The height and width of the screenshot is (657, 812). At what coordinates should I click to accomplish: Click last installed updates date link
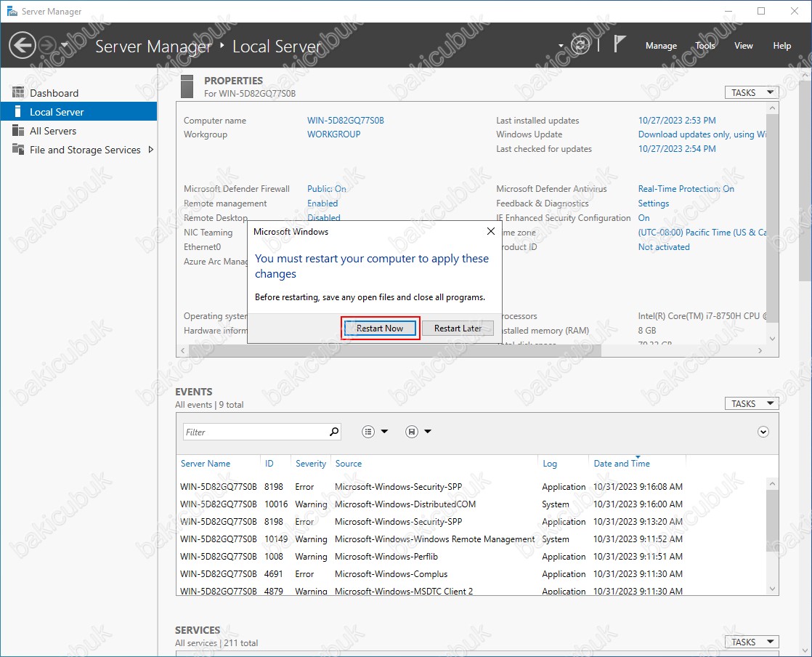click(676, 120)
